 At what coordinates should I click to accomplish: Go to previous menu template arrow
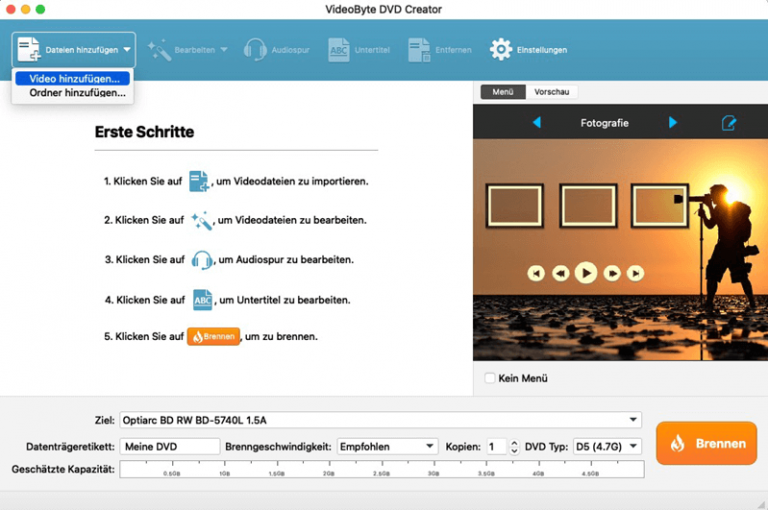point(537,122)
